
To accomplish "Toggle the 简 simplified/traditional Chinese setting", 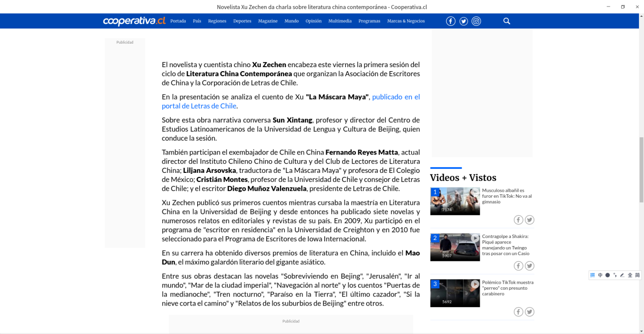I will pos(637,275).
